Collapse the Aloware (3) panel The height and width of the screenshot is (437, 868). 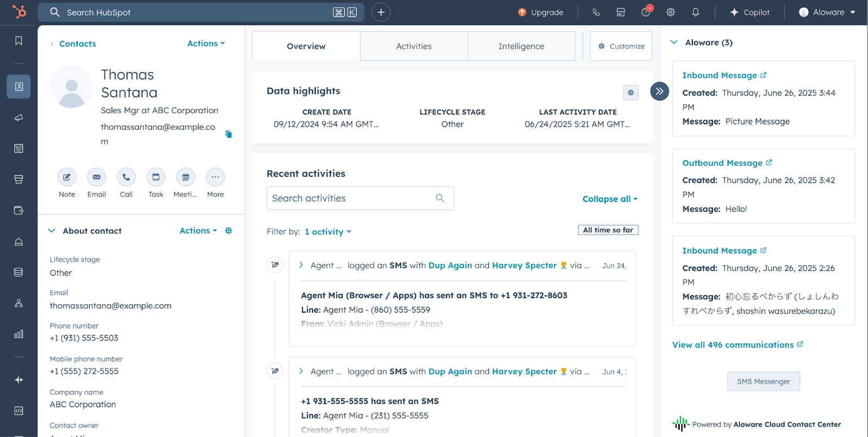point(674,42)
